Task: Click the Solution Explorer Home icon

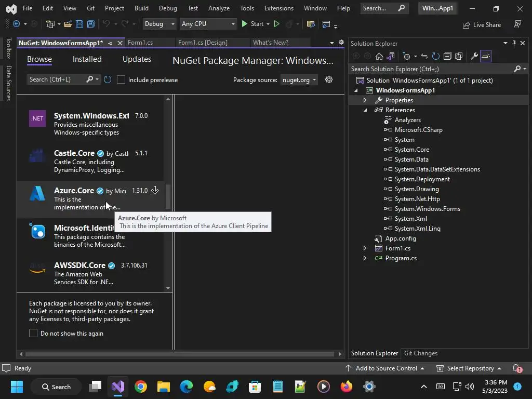Action: pyautogui.click(x=379, y=56)
